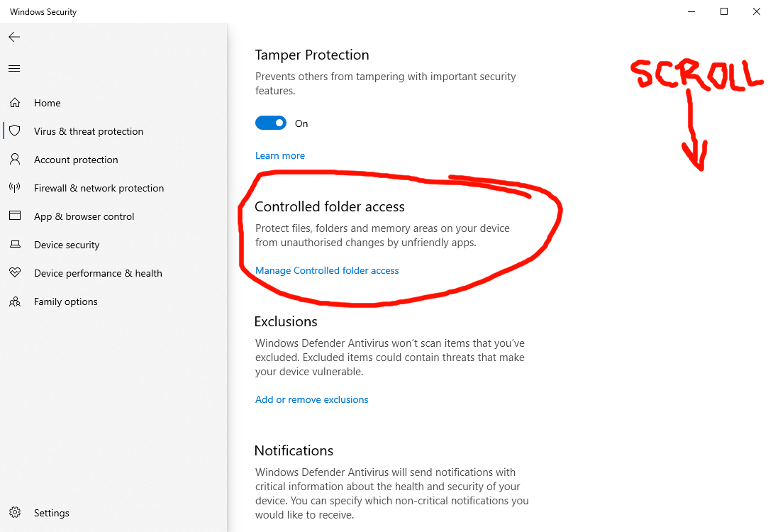
Task: Open Manage Controlled folder access
Action: 327,271
